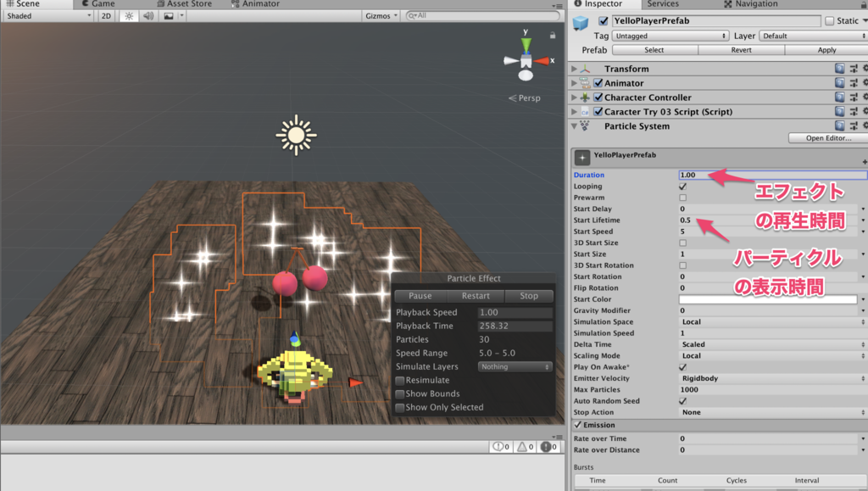868x491 pixels.
Task: Toggle the Emission module checkbox
Action: pos(577,425)
